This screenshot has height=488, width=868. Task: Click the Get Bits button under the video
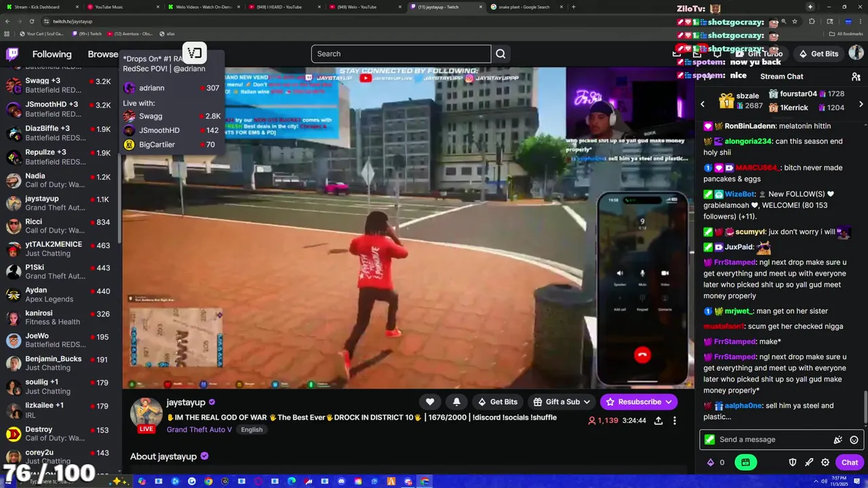point(497,402)
